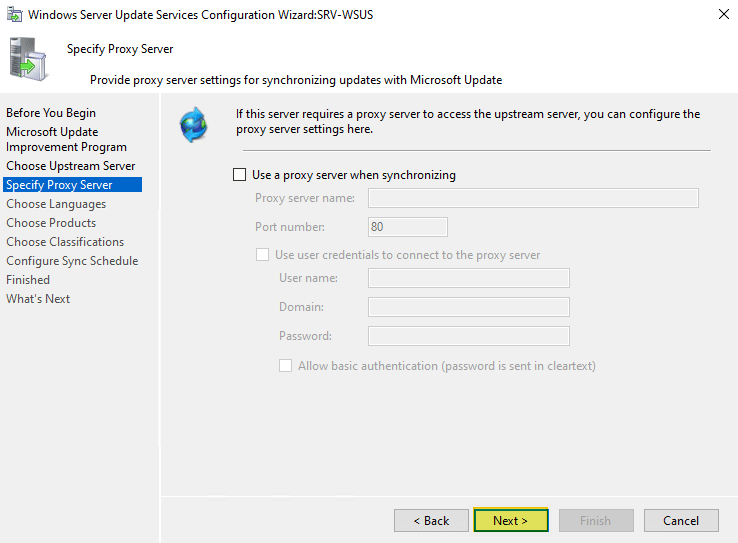Image resolution: width=738 pixels, height=543 pixels.
Task: Jump to Choose Languages step
Action: (56, 204)
